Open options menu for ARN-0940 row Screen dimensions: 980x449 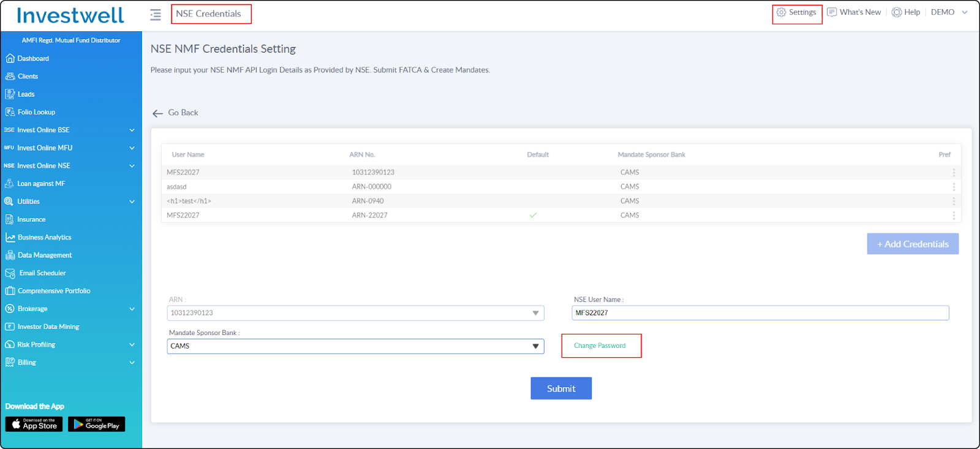[954, 201]
